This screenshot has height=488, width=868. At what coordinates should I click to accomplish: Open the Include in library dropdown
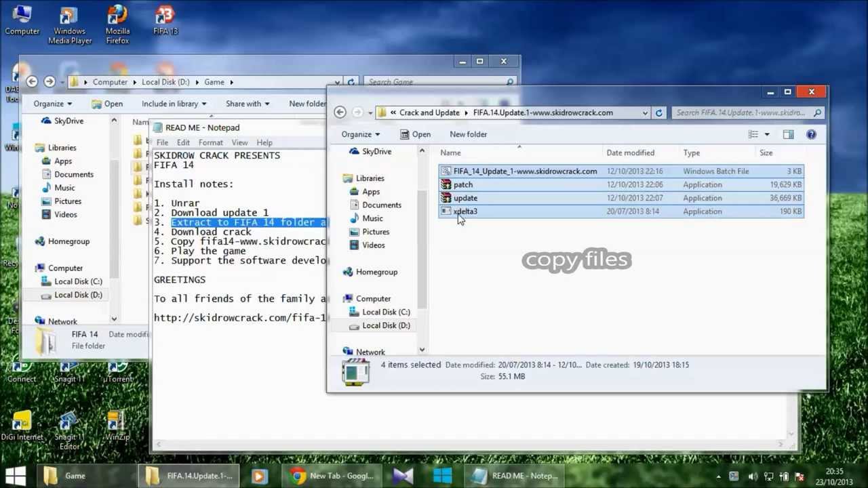click(x=174, y=104)
